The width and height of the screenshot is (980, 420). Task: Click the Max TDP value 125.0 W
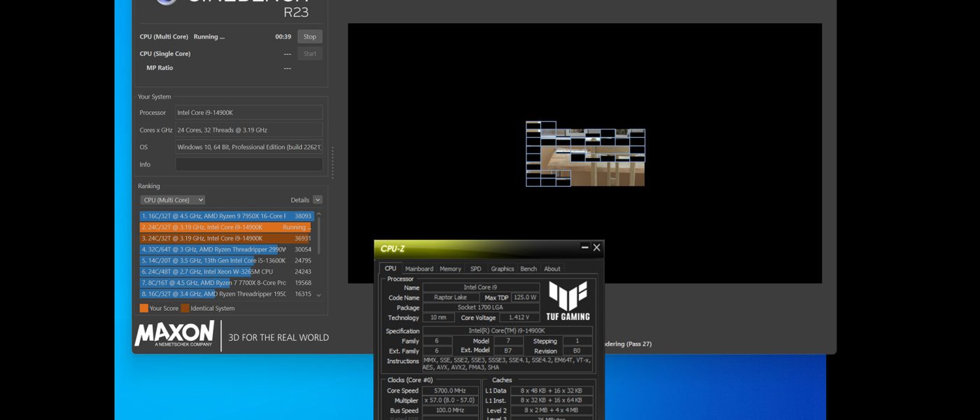524,297
